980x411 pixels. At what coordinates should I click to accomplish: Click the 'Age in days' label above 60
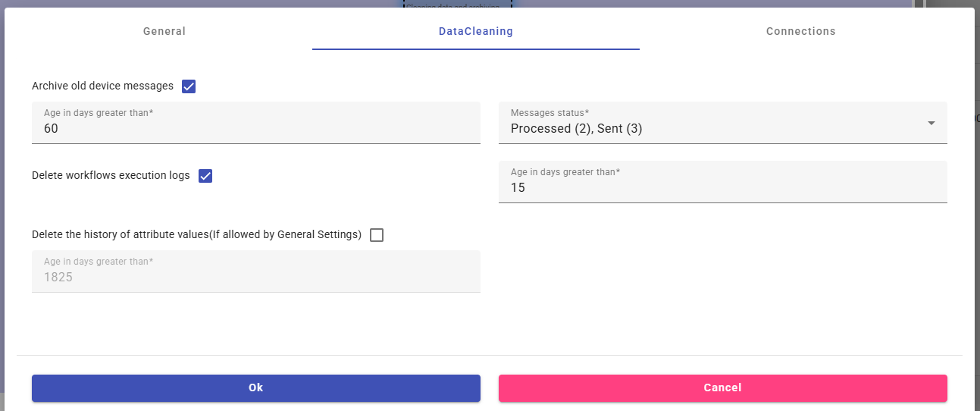pos(99,113)
